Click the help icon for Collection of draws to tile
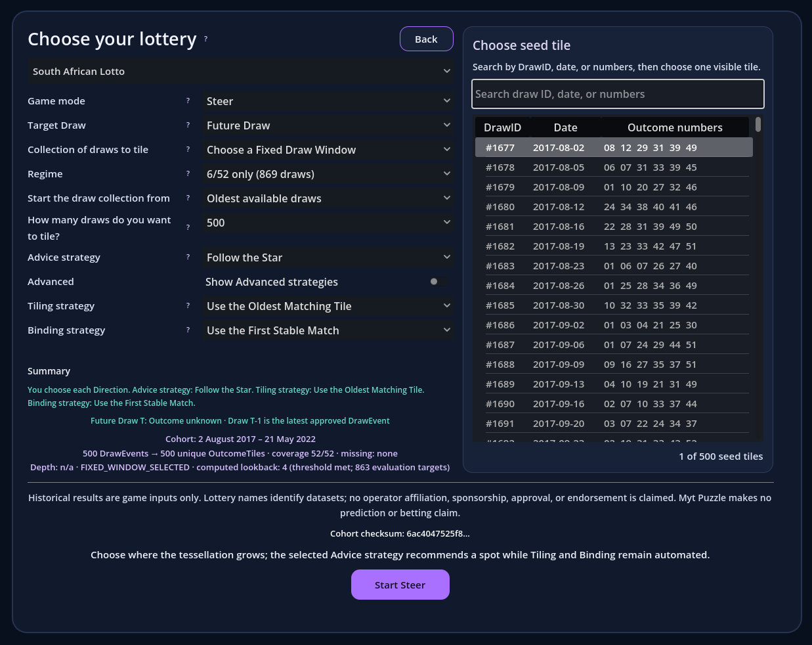The image size is (812, 645). [188, 149]
